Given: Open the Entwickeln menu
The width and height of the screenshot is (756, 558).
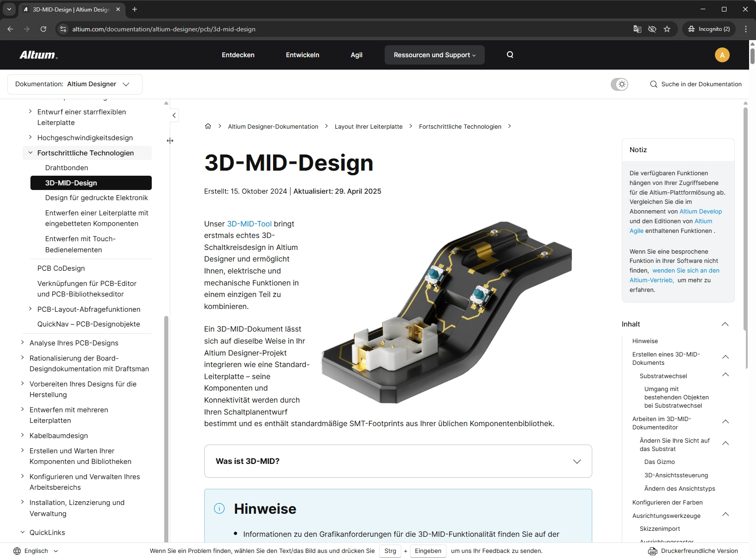Looking at the screenshot, I should (x=303, y=55).
